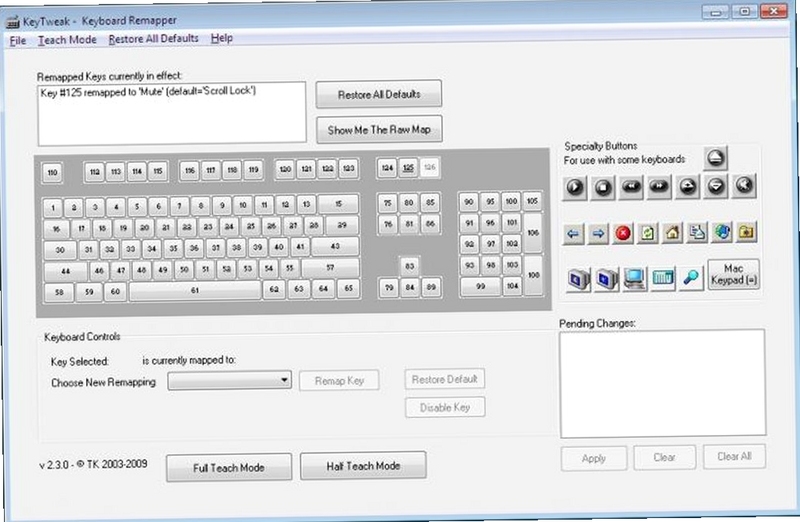Click the black Stop media specialty button
The image size is (800, 522).
pyautogui.click(x=603, y=187)
